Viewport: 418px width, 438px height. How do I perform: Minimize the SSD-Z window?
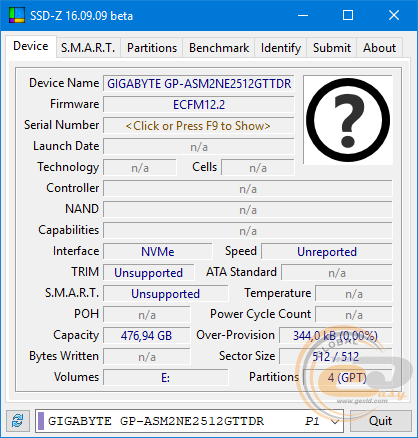tap(303, 15)
